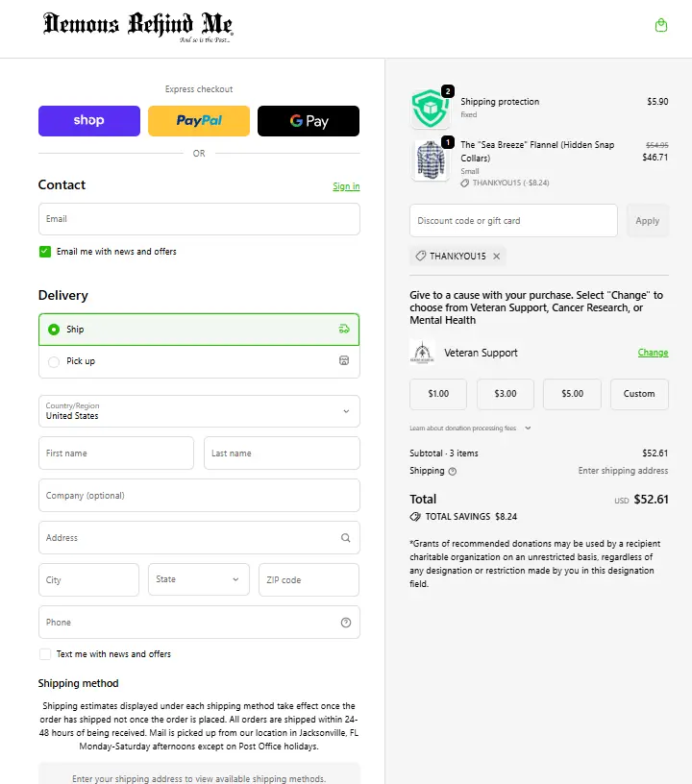Remove the THANKYOU15 discount code
692x784 pixels.
496,257
